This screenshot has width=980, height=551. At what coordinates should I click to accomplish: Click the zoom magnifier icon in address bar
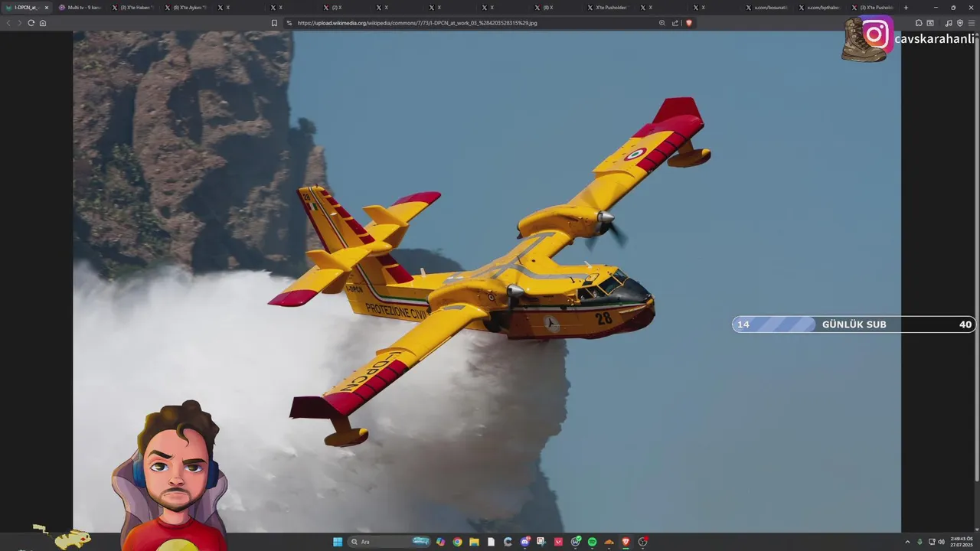tap(662, 23)
